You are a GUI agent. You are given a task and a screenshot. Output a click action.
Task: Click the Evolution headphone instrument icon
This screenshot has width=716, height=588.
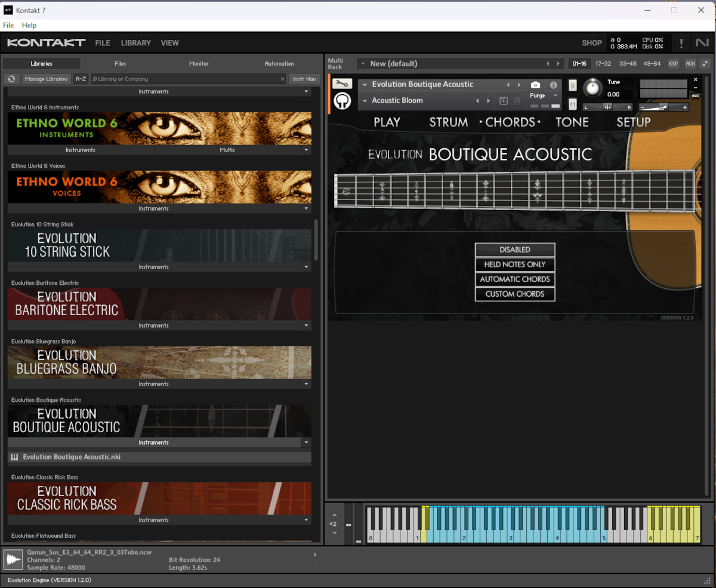pyautogui.click(x=342, y=101)
